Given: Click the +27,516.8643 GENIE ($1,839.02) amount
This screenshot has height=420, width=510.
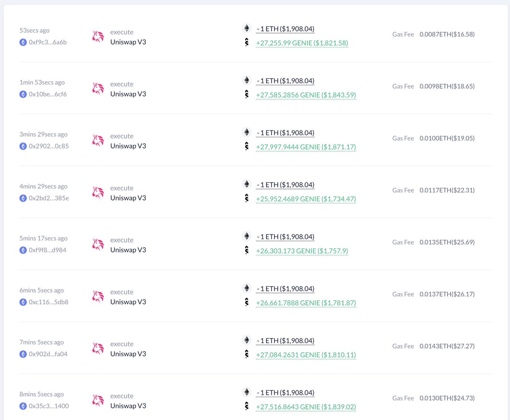Looking at the screenshot, I should [x=306, y=407].
